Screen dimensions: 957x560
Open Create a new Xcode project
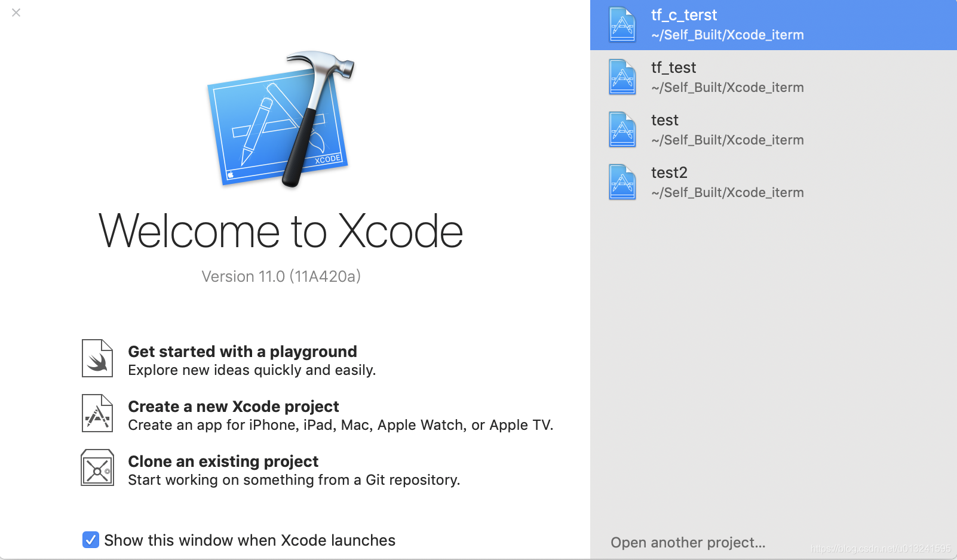pos(233,407)
